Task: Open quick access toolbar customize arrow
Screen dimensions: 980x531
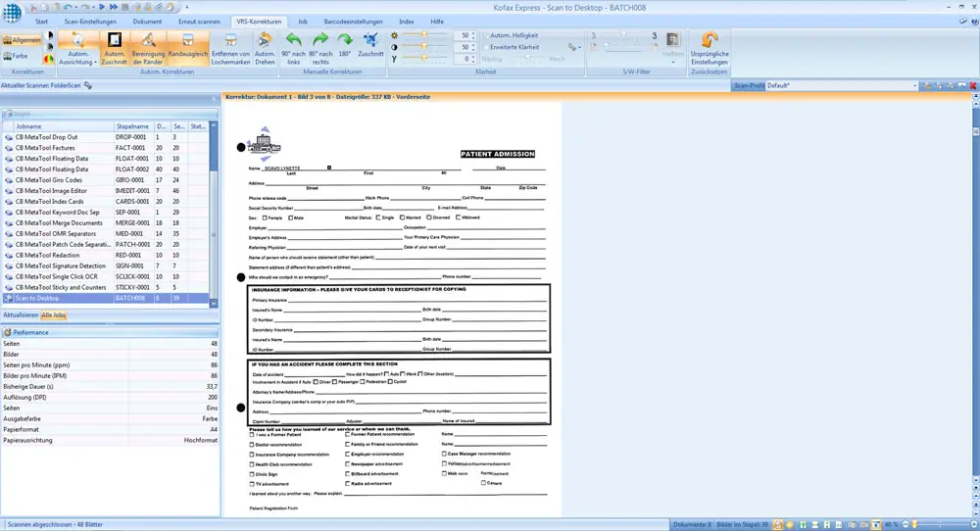Action: (x=186, y=8)
